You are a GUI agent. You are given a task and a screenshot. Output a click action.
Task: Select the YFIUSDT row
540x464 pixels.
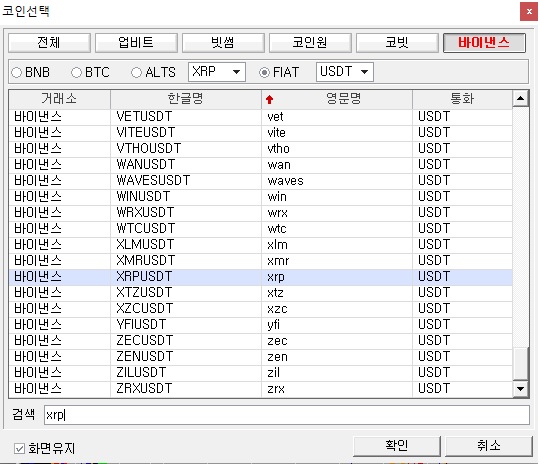pyautogui.click(x=261, y=325)
